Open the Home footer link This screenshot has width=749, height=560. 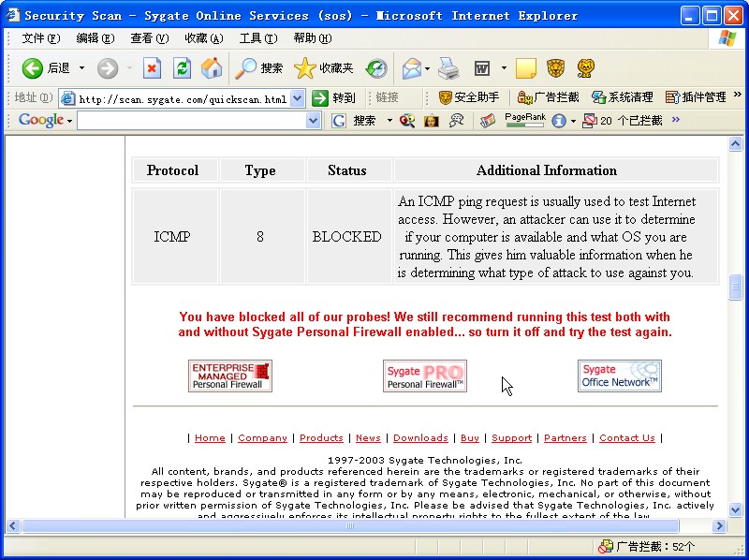tap(210, 438)
